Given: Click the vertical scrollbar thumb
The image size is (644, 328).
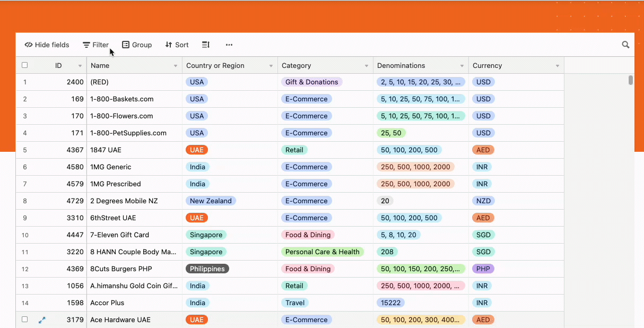Looking at the screenshot, I should pos(631,80).
